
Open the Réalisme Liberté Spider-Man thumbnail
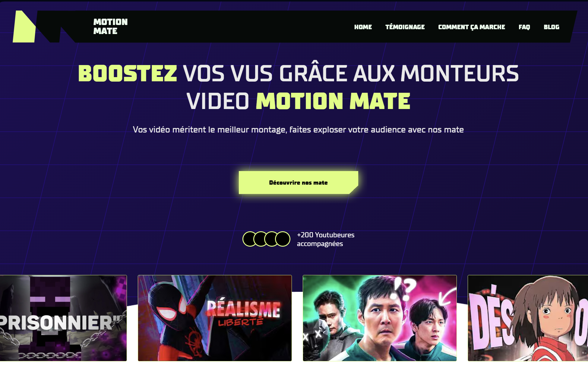pyautogui.click(x=215, y=318)
